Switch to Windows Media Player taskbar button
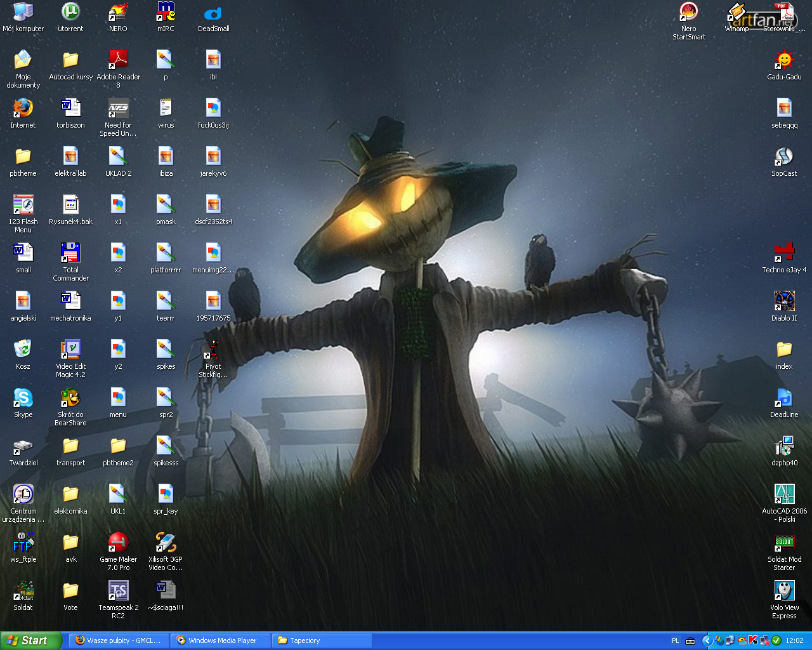 coord(221,640)
